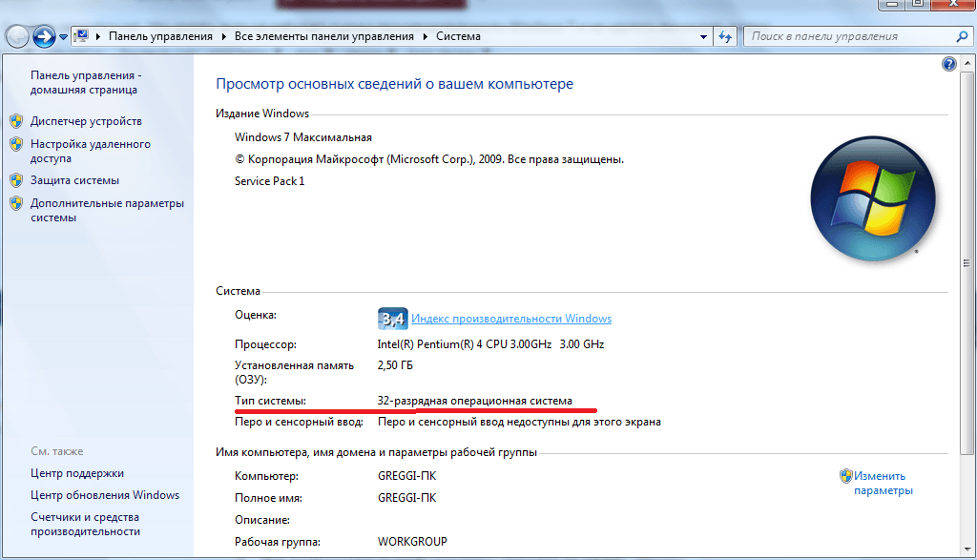Open "Центр поддержки" link

(x=77, y=473)
